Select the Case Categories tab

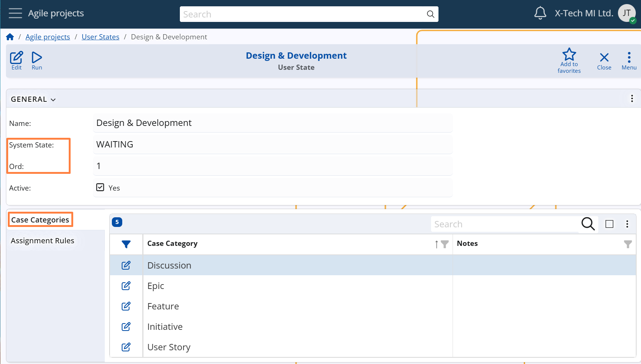tap(40, 220)
